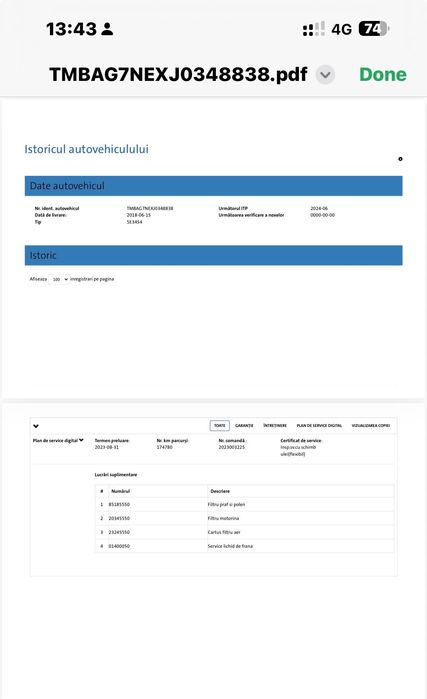Tap the battery level indicator
This screenshot has height=699, width=427.
[374, 29]
